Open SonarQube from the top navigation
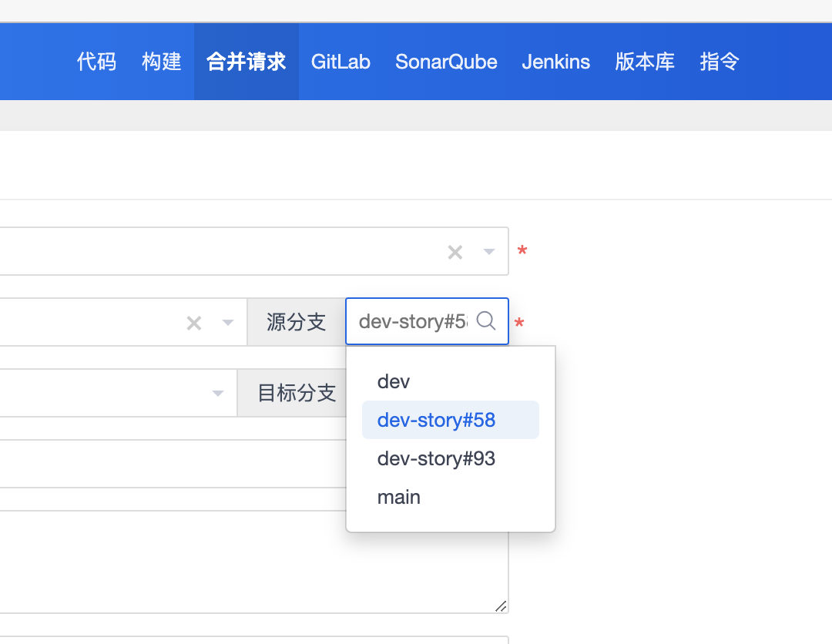 pos(446,62)
